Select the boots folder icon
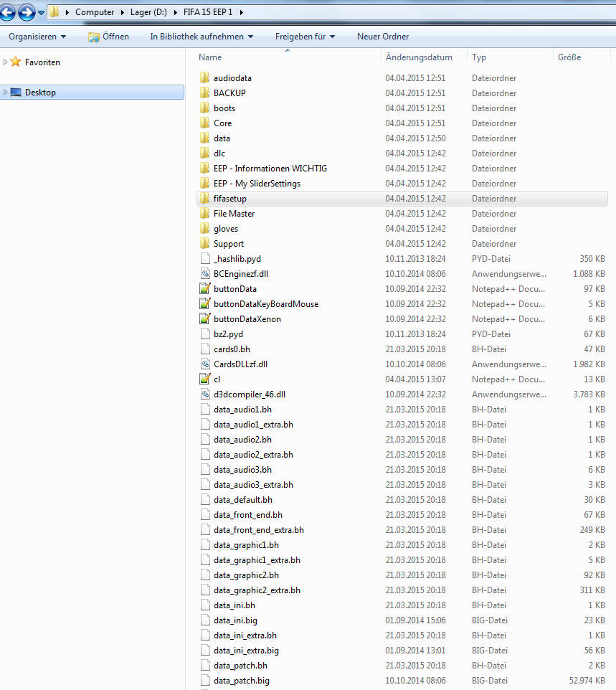The image size is (616, 690). coord(204,108)
